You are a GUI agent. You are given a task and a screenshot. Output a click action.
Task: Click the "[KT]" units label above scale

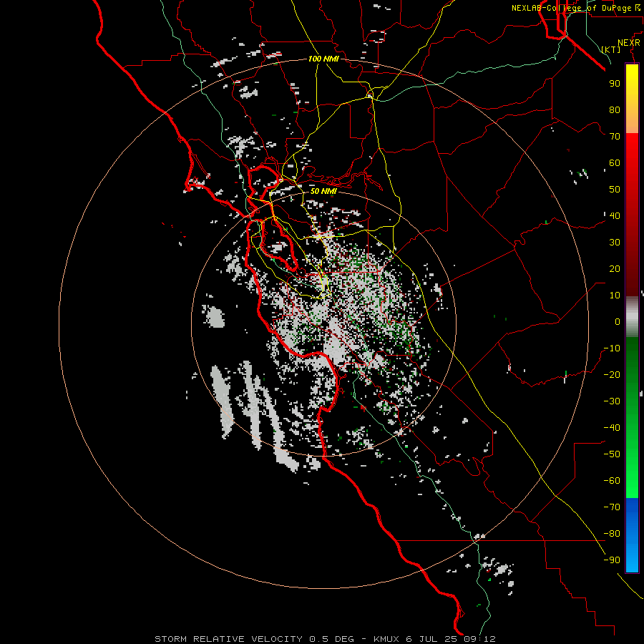[x=611, y=49]
